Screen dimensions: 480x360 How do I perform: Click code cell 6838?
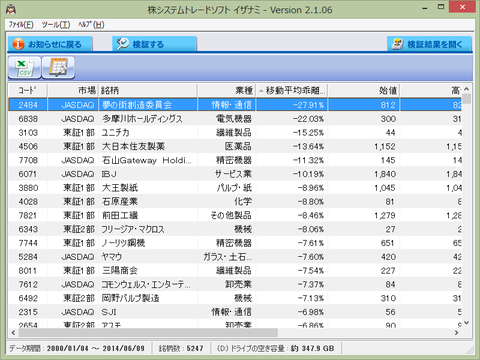(x=28, y=119)
